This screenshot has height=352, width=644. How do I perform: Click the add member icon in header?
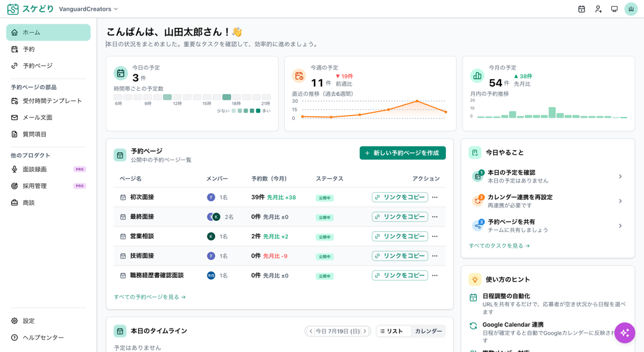(x=598, y=9)
